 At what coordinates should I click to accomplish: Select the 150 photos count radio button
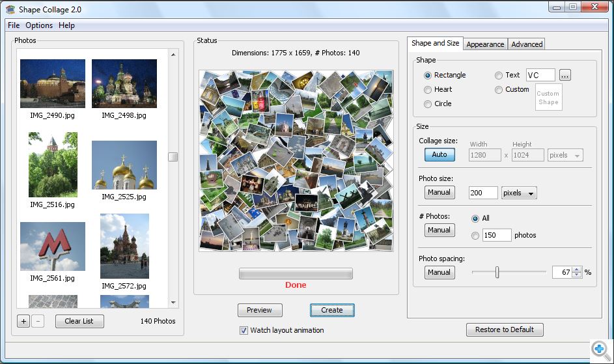coord(475,236)
